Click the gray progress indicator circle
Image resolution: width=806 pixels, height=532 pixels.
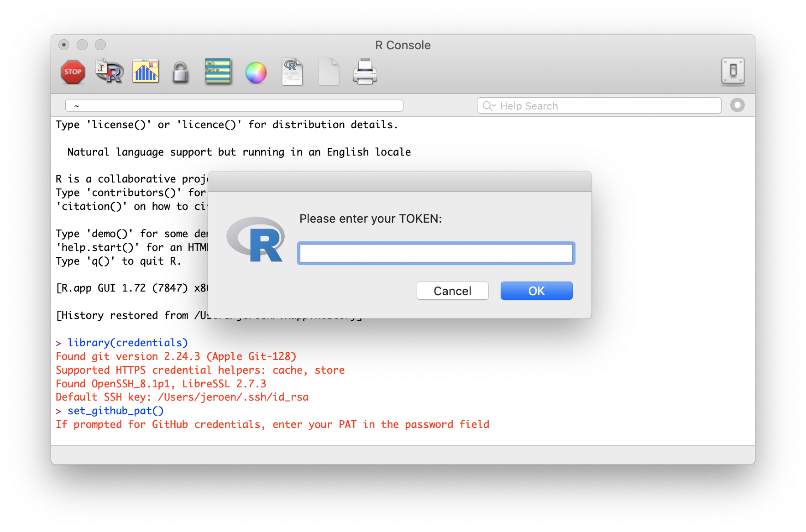coord(738,105)
